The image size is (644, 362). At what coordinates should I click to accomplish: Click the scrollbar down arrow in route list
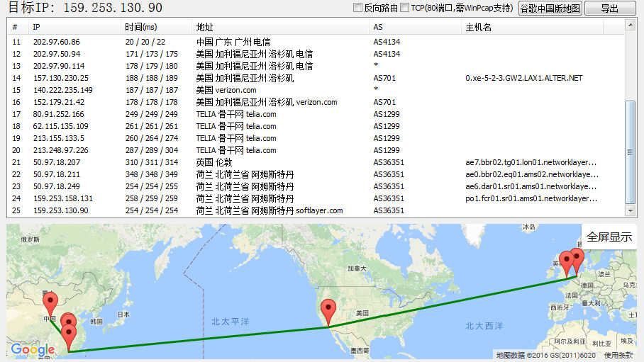[630, 210]
